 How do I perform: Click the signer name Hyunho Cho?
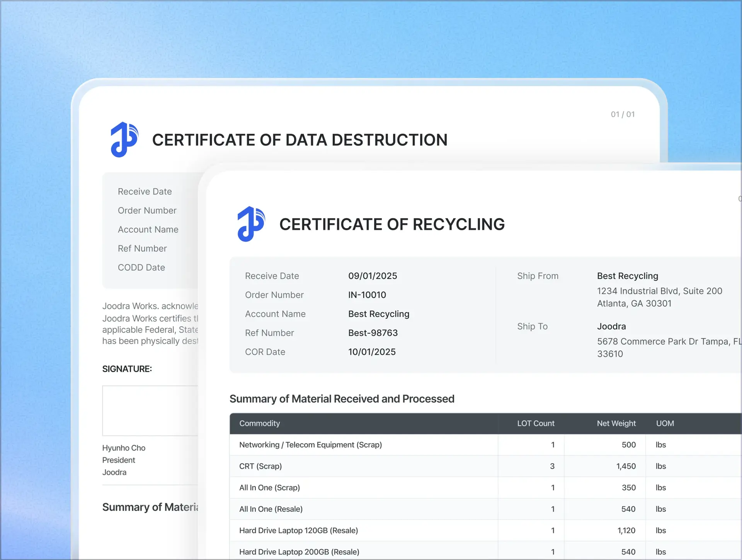(x=124, y=448)
